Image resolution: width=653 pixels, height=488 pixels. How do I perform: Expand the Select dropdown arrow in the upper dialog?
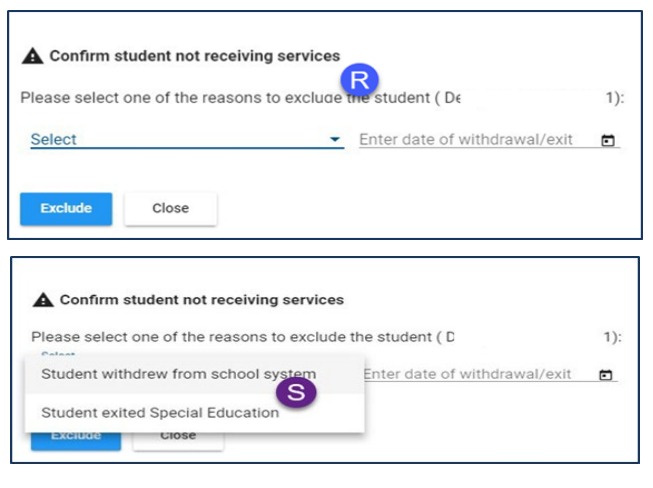click(336, 140)
